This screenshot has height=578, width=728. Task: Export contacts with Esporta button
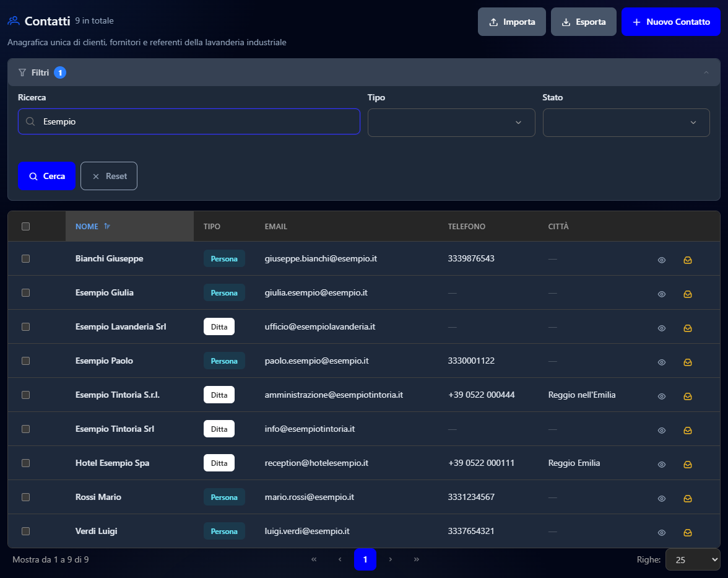pyautogui.click(x=584, y=22)
